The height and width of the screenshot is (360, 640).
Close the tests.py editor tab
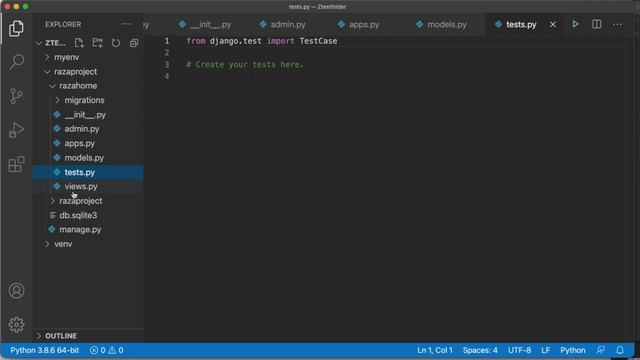[x=553, y=24]
